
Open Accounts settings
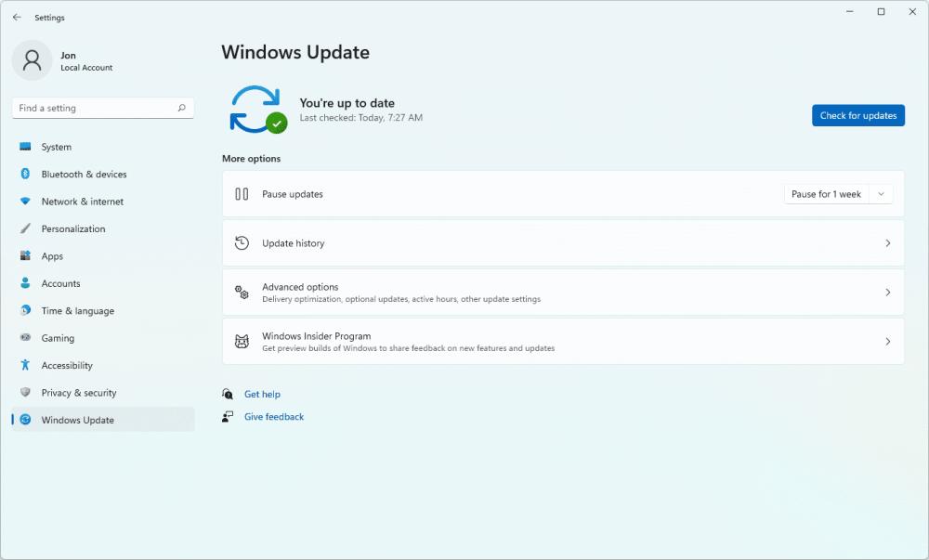[103, 283]
